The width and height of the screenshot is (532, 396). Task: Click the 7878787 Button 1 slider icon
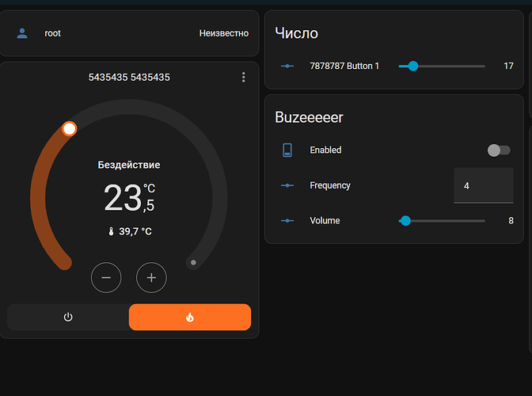(287, 66)
